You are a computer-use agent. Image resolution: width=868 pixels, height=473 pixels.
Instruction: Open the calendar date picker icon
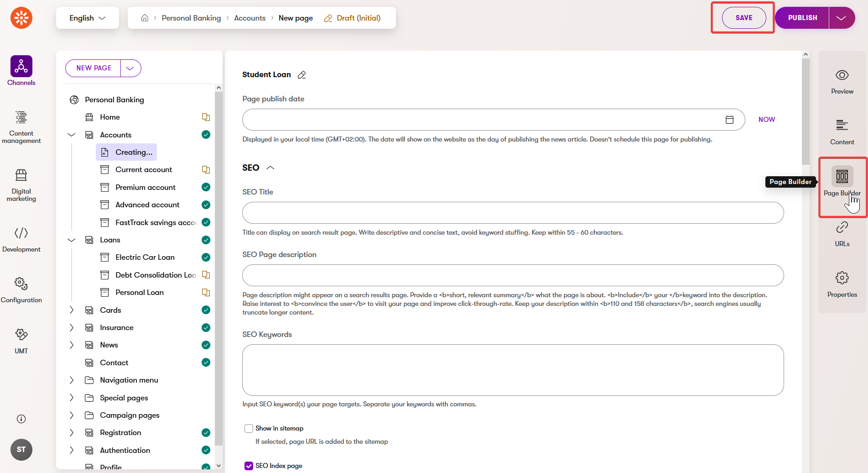[x=729, y=120]
